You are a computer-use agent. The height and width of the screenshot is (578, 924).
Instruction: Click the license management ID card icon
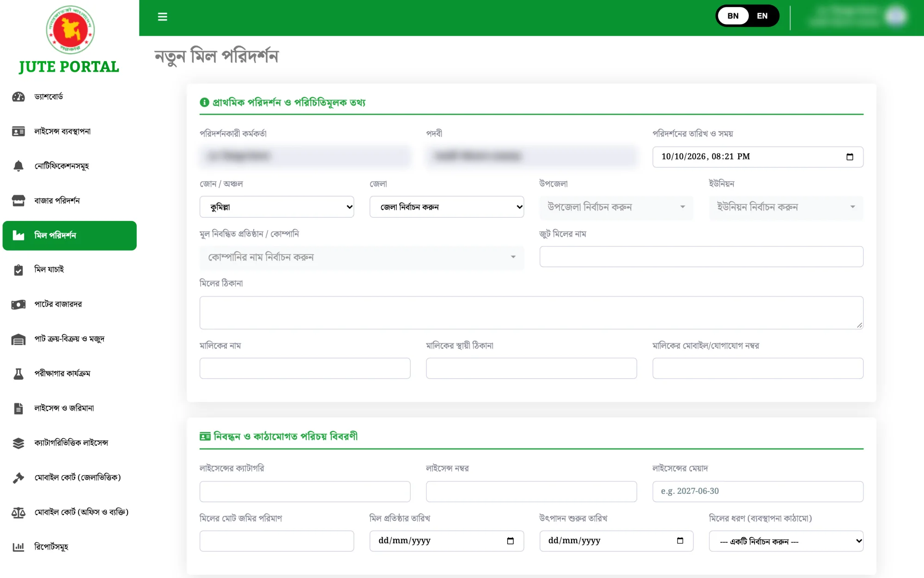coord(18,131)
